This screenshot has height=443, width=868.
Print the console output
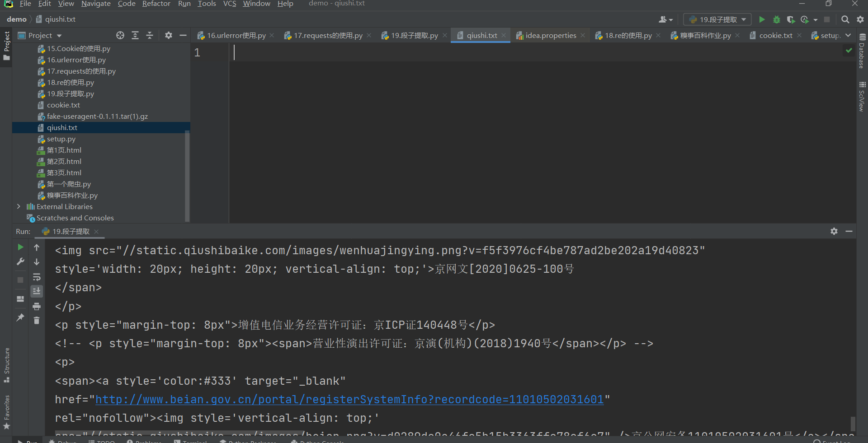tap(37, 306)
